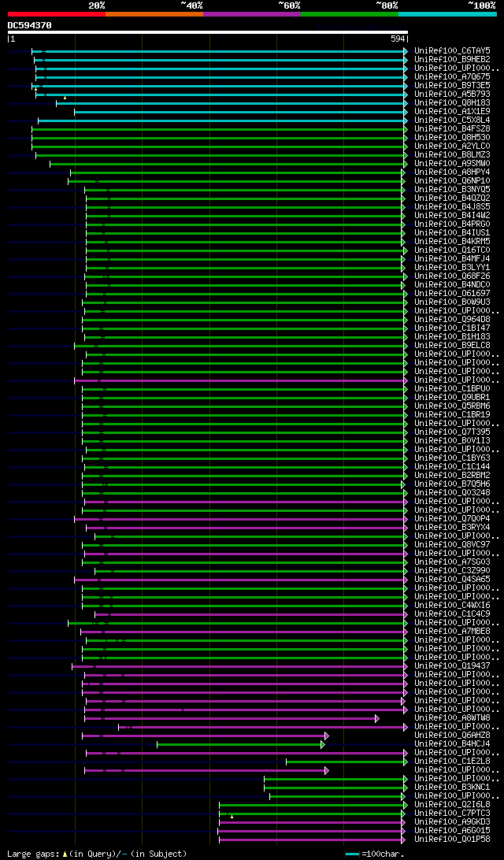This screenshot has height=860, width=504.
Task: Pick the UniRef100_O61697 hit name
Action: point(453,294)
